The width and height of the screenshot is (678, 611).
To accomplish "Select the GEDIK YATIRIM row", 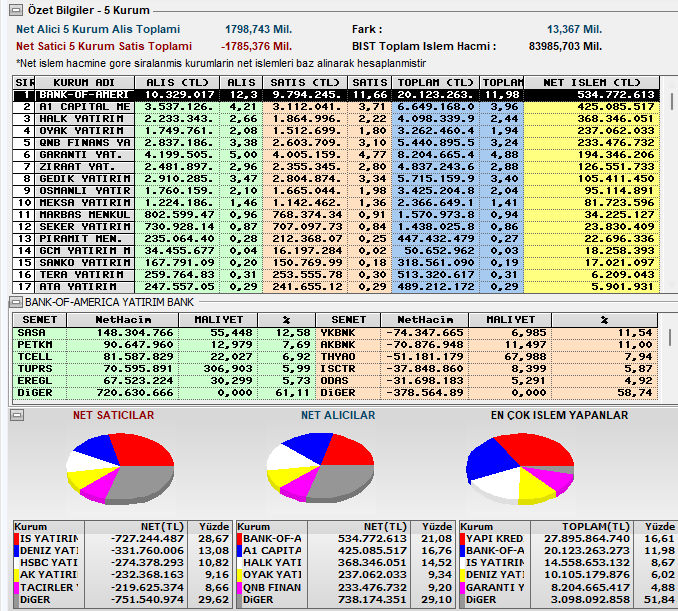I will 336,179.
